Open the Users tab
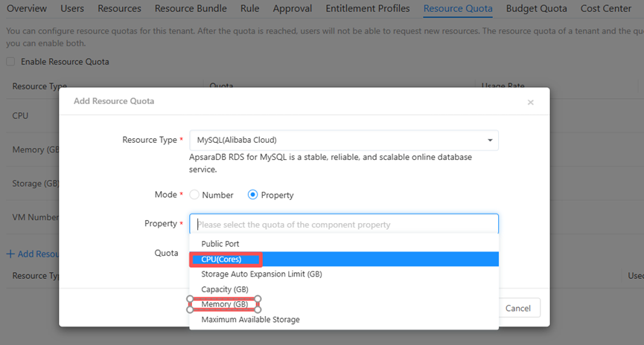The height and width of the screenshot is (345, 644). (71, 9)
